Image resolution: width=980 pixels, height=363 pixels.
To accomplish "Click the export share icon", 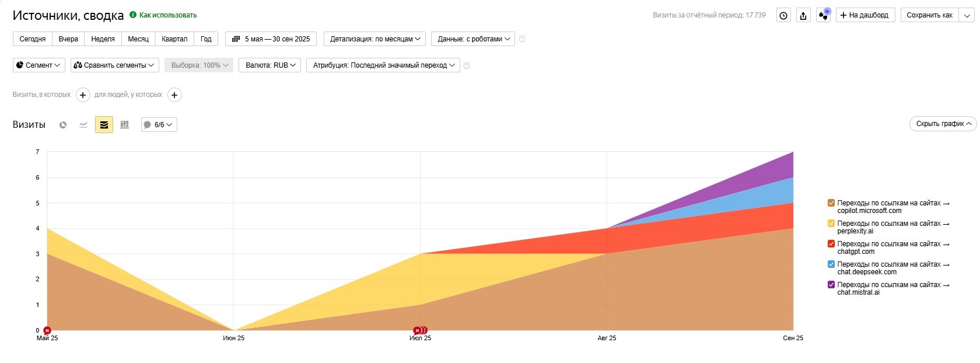I will click(803, 16).
